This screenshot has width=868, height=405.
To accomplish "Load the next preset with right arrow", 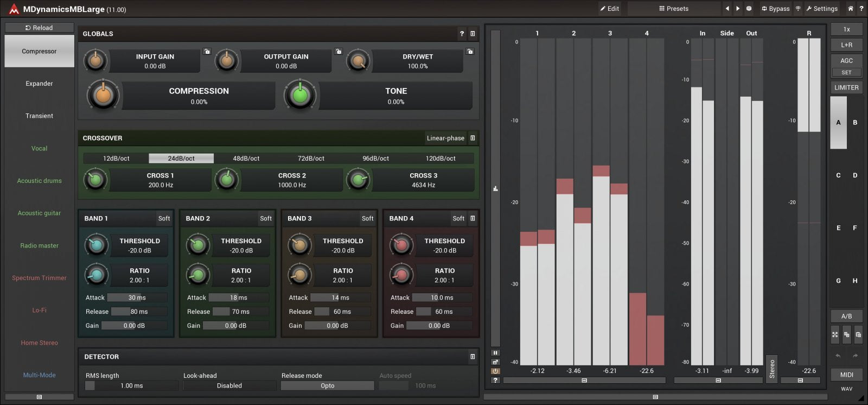I will 738,9.
